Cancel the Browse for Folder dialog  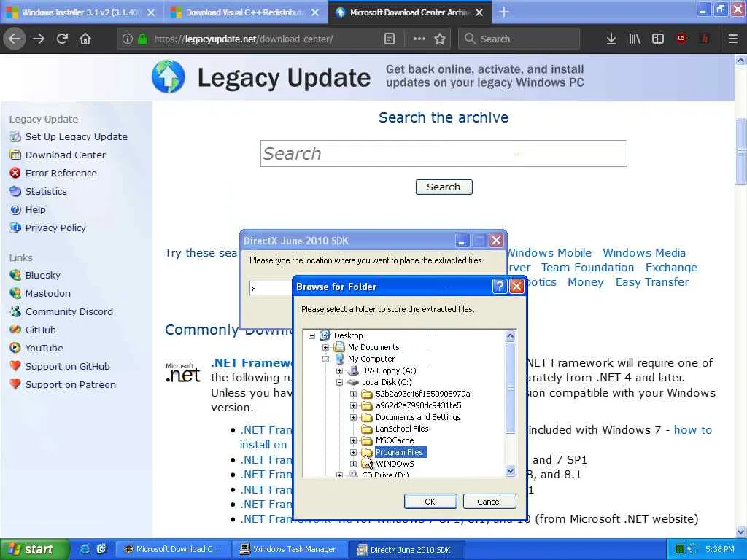coord(489,502)
